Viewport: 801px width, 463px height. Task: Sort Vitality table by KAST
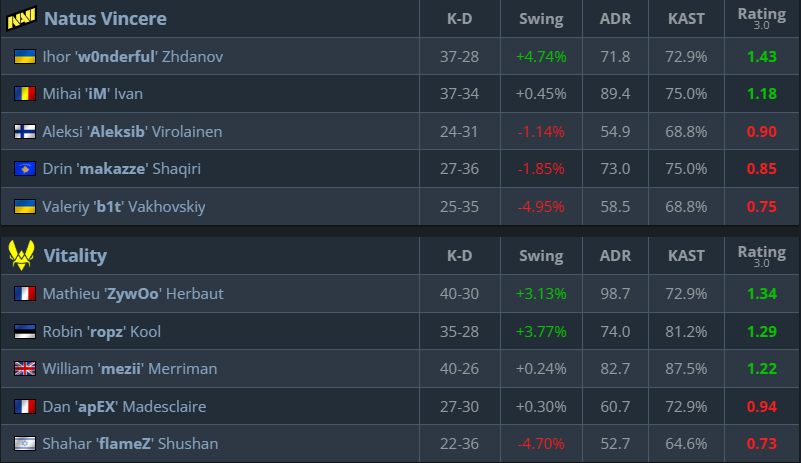coord(686,255)
